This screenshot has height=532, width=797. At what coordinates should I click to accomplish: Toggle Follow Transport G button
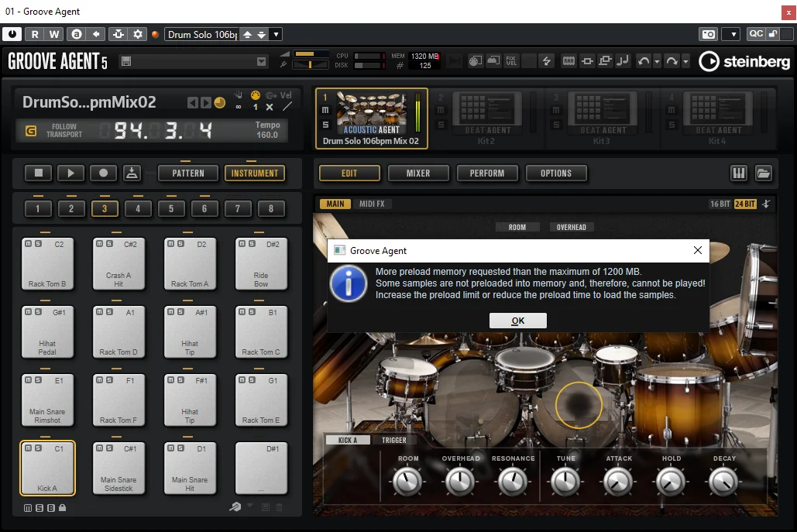[x=31, y=131]
